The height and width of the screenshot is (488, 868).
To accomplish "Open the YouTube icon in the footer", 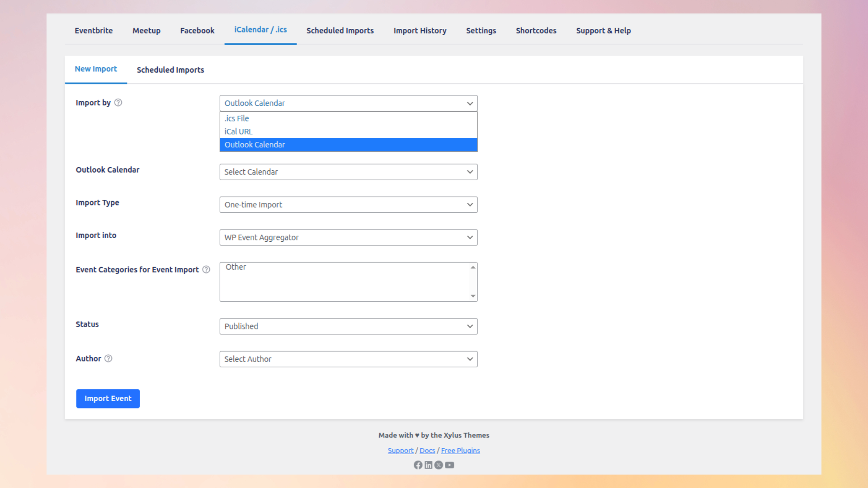I will click(449, 465).
